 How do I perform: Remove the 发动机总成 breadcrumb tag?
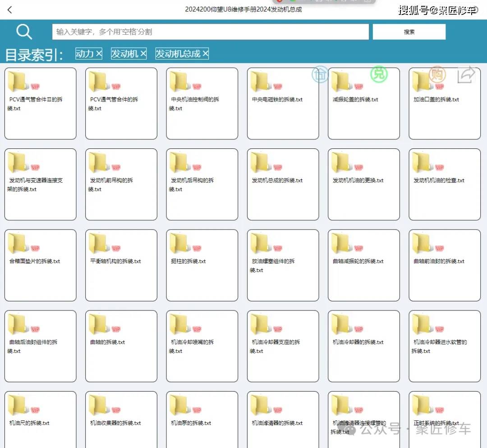tap(205, 54)
